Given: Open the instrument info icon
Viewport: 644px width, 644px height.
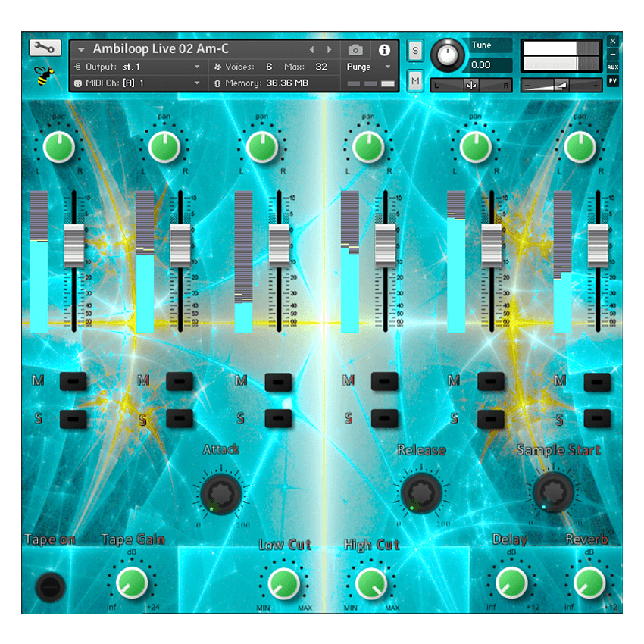Looking at the screenshot, I should 384,50.
